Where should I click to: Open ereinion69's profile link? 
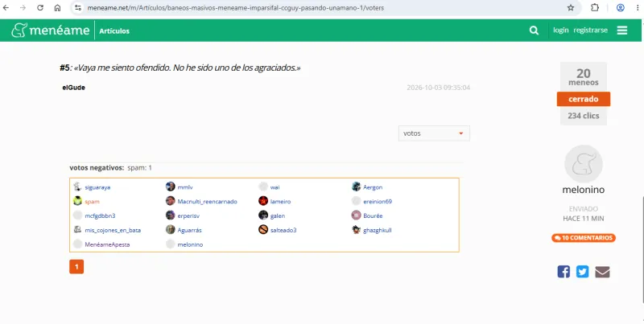[378, 202]
